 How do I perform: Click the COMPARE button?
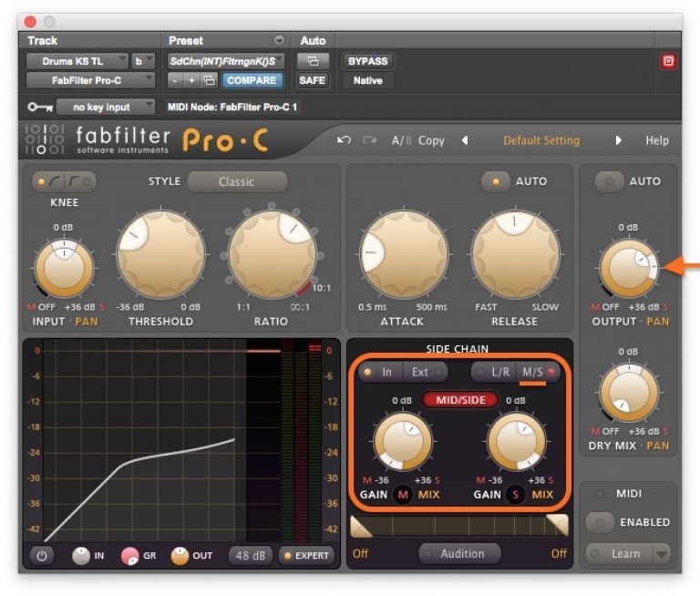click(x=252, y=80)
